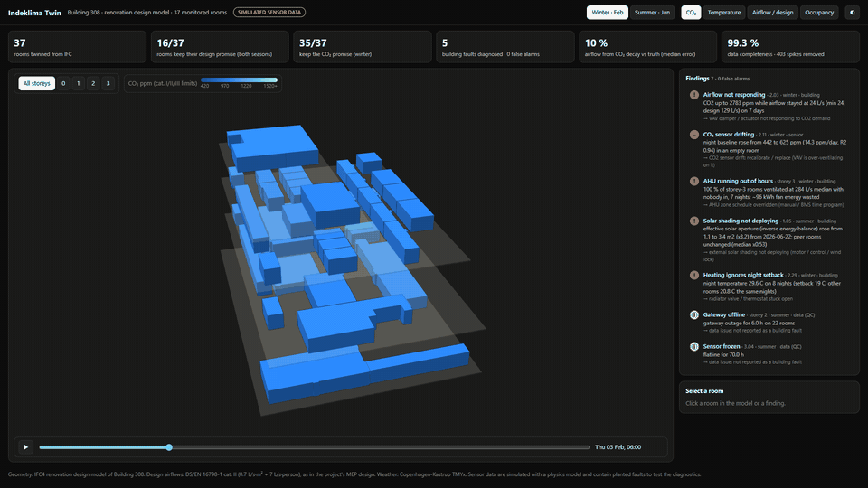Select the Summer · Jun season
This screenshot has width=868, height=488.
click(x=652, y=12)
